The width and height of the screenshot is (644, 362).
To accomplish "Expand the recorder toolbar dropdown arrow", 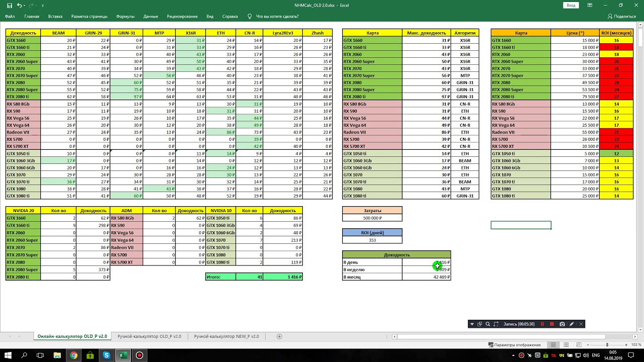I will tap(472, 324).
